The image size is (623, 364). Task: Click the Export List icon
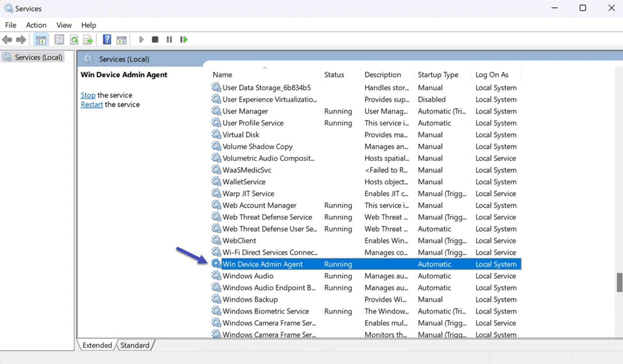[x=88, y=39]
